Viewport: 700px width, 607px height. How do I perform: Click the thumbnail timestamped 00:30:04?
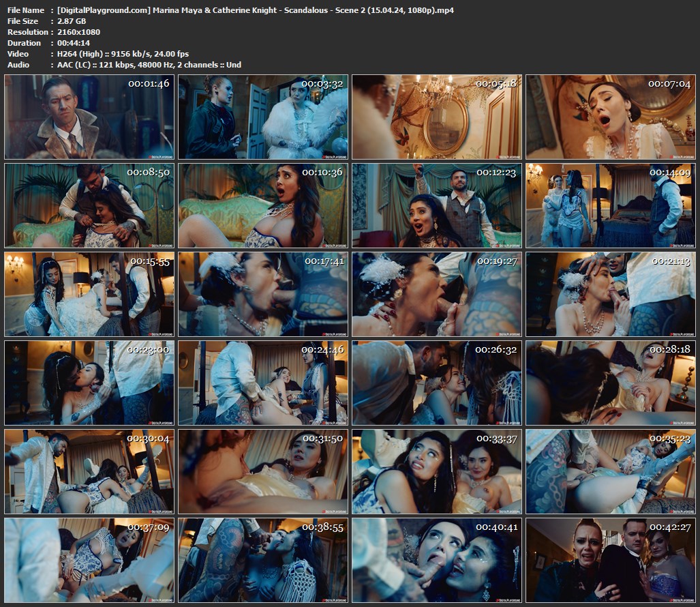89,471
